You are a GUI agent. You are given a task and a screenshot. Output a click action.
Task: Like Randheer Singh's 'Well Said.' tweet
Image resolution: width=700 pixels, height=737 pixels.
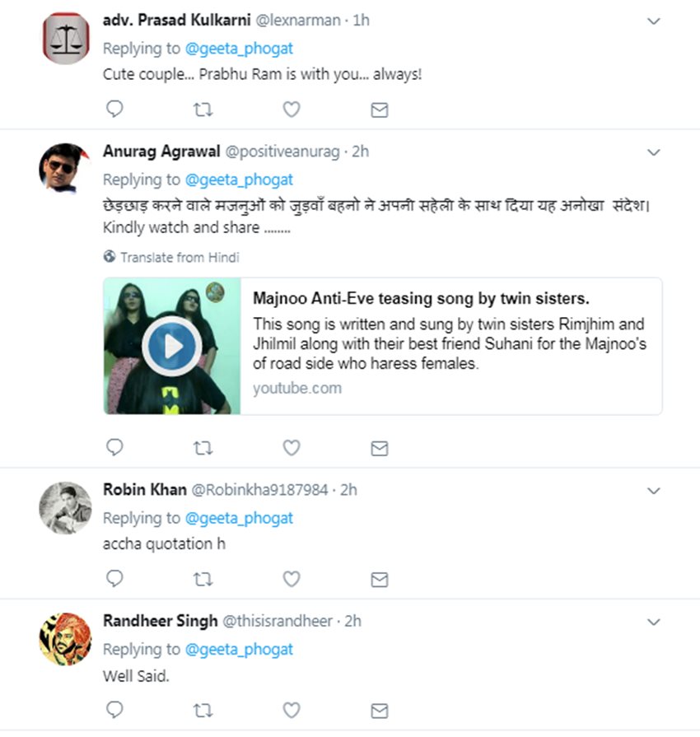point(291,709)
